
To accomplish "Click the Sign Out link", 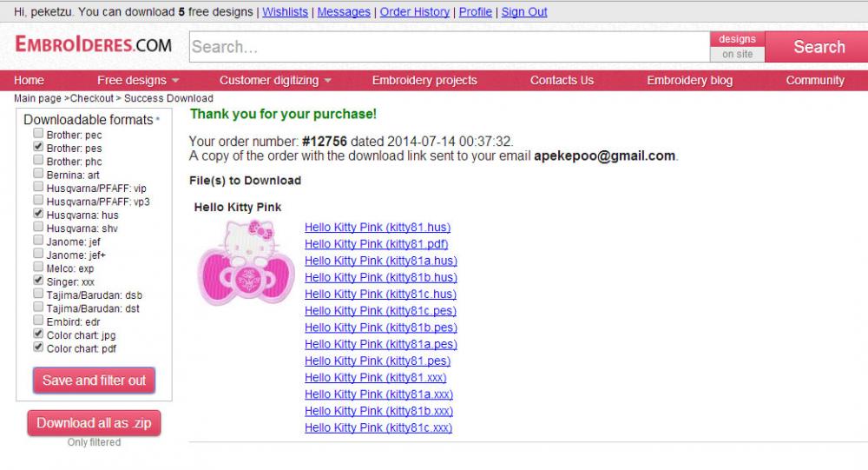I will click(x=523, y=12).
